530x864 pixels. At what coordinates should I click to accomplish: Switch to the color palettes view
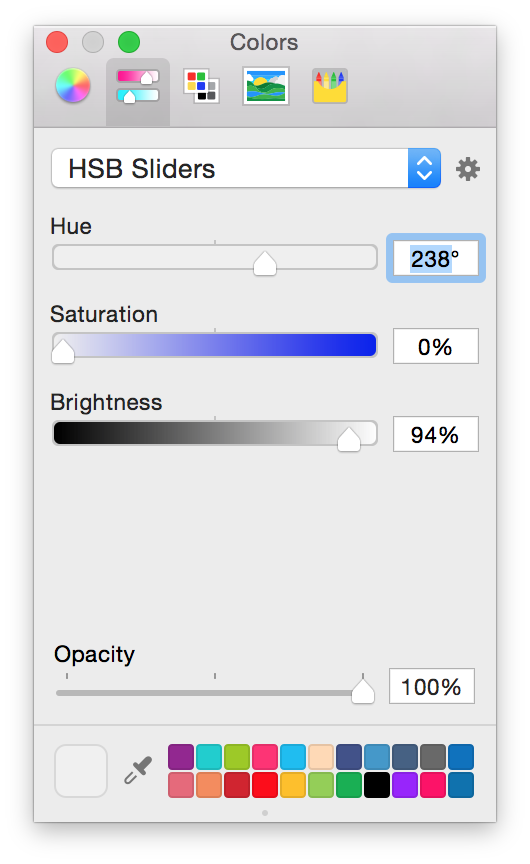[x=201, y=87]
